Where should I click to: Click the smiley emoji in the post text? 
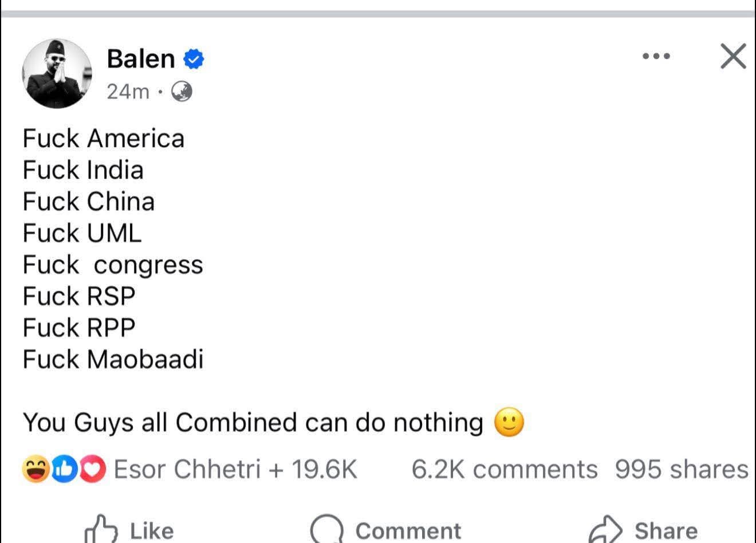[x=510, y=422]
